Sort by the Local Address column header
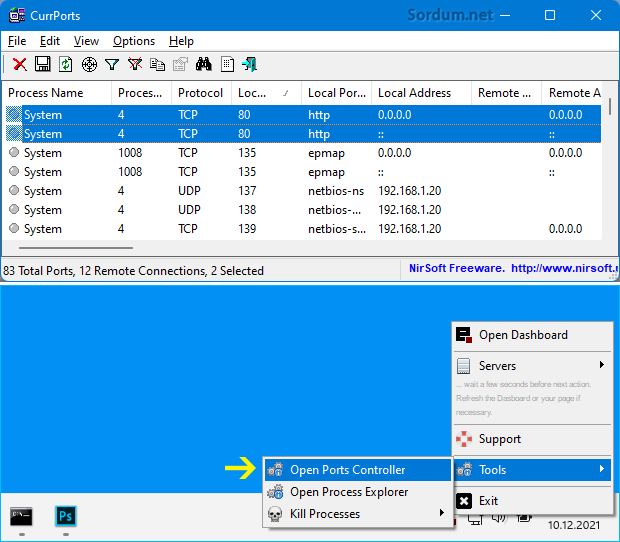Image resolution: width=620 pixels, height=542 pixels. click(x=422, y=93)
